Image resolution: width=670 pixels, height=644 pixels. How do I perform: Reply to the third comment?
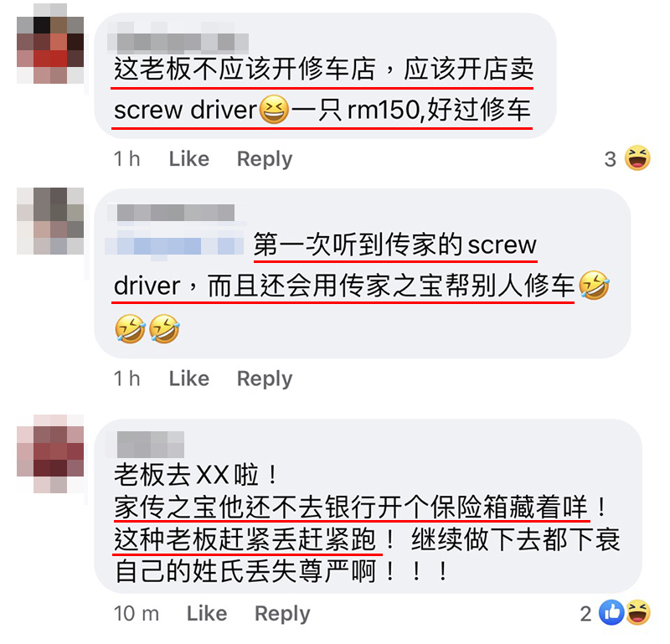coord(282,614)
